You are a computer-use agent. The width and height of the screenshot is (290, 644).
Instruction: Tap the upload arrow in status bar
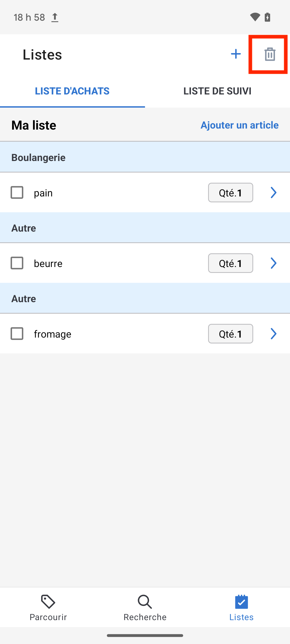coord(55,17)
